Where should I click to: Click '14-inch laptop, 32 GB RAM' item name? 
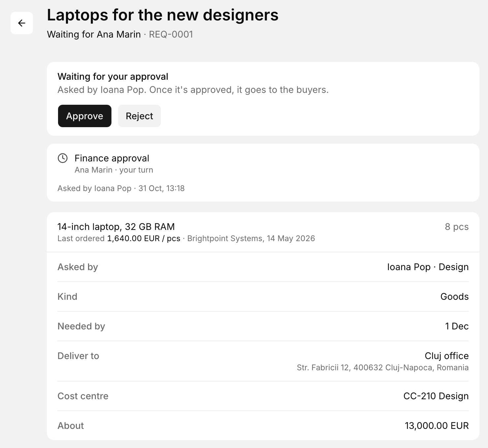(116, 227)
